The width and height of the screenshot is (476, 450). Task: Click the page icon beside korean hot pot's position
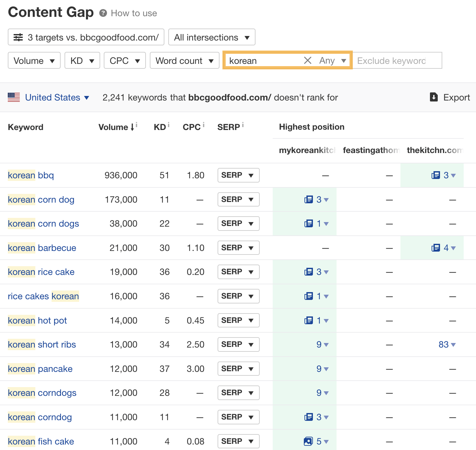(x=309, y=320)
